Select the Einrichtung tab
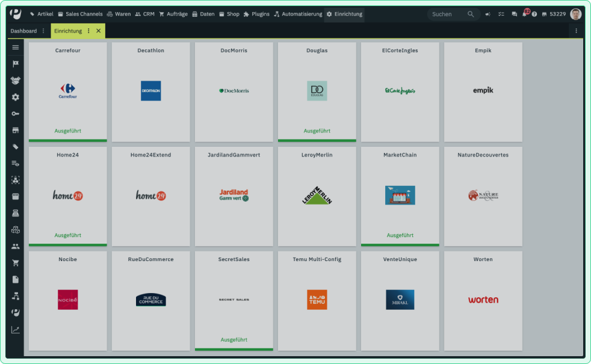 pyautogui.click(x=68, y=31)
